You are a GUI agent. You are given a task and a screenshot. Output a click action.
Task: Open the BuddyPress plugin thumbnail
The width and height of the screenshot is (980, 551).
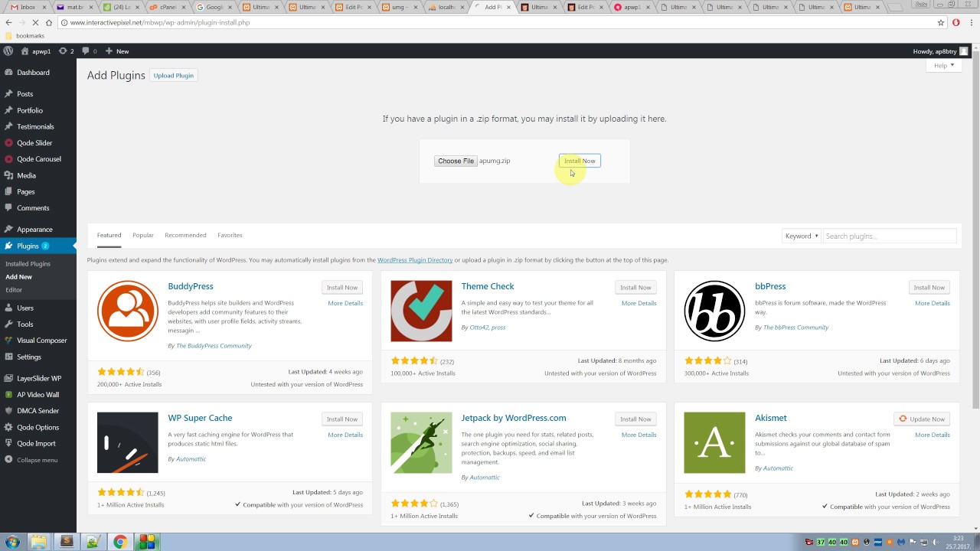coord(128,311)
